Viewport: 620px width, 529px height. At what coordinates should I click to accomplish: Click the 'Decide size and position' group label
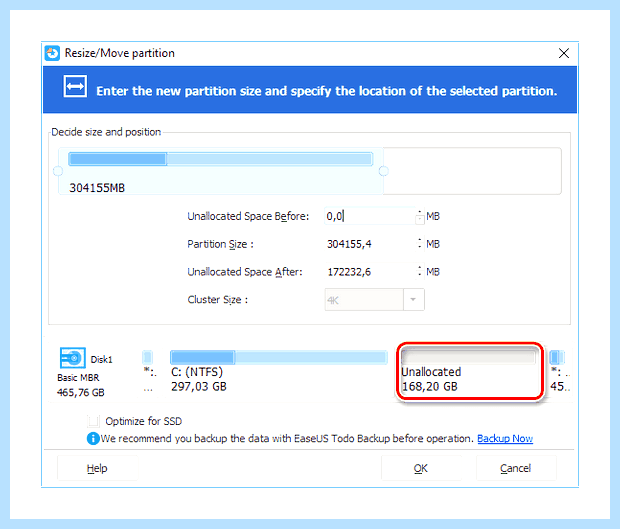click(x=106, y=132)
